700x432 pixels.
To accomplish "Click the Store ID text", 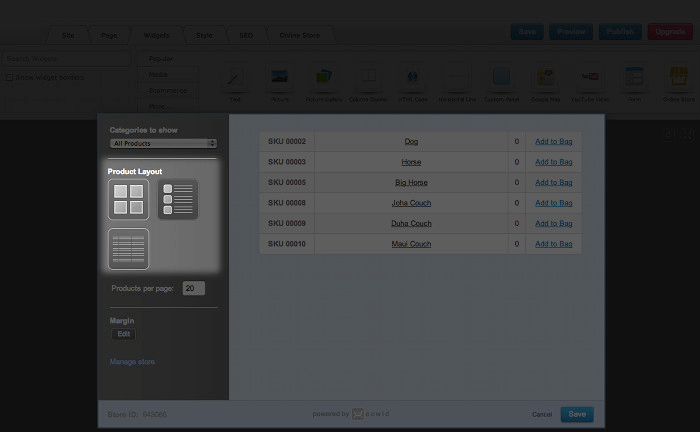I will click(137, 415).
